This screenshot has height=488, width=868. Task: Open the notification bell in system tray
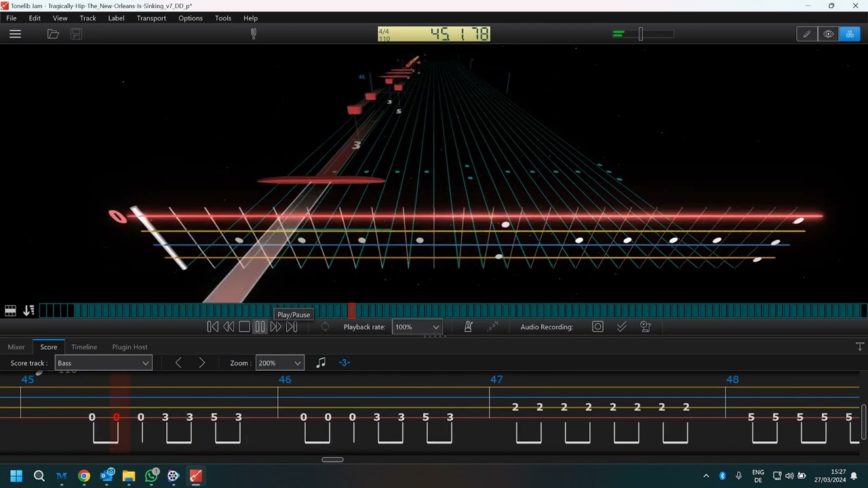(x=854, y=476)
